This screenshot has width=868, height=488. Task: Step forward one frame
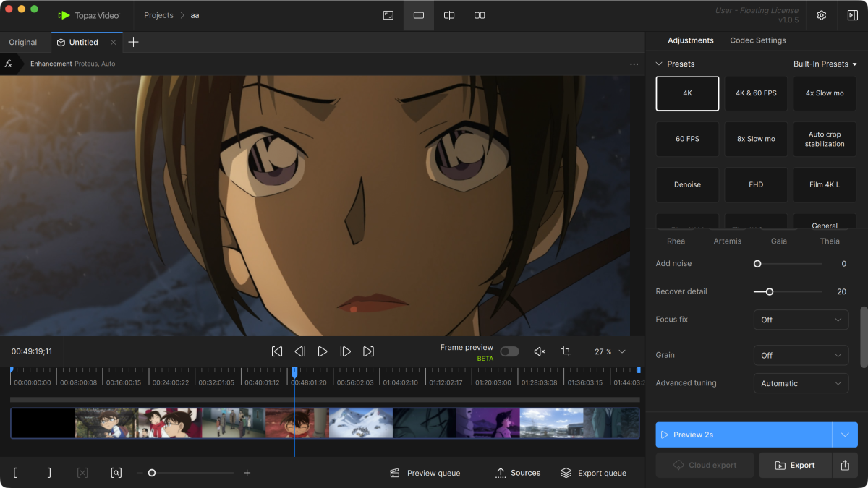coord(346,351)
